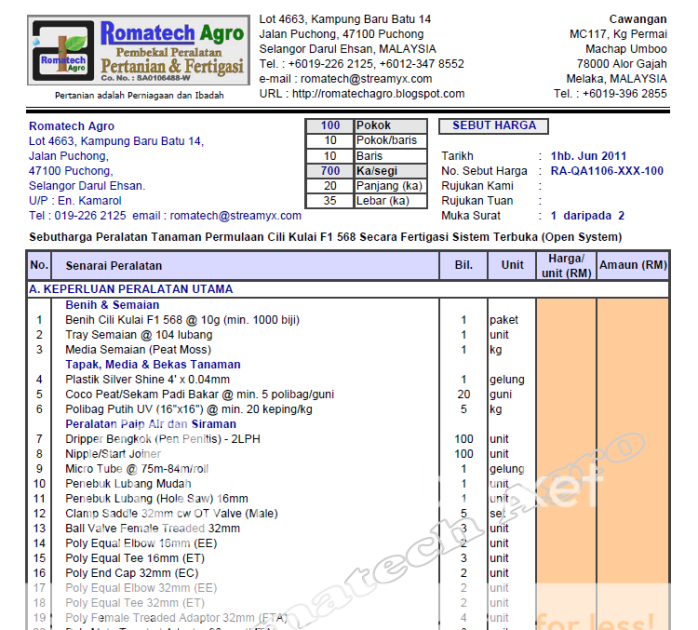Click quote number 'RA-QA1106-XXX-100'
Image resolution: width=698 pixels, height=630 pixels.
607,171
